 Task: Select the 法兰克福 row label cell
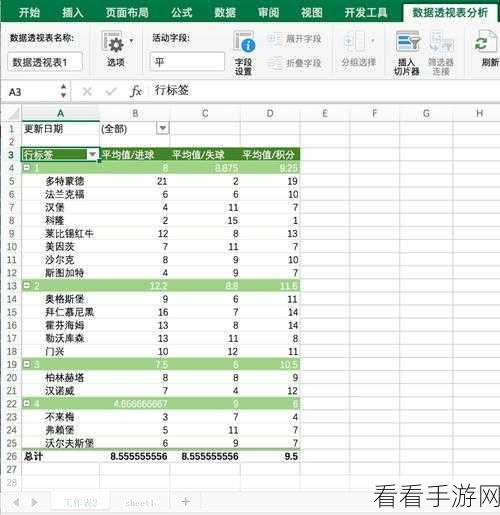click(60, 194)
